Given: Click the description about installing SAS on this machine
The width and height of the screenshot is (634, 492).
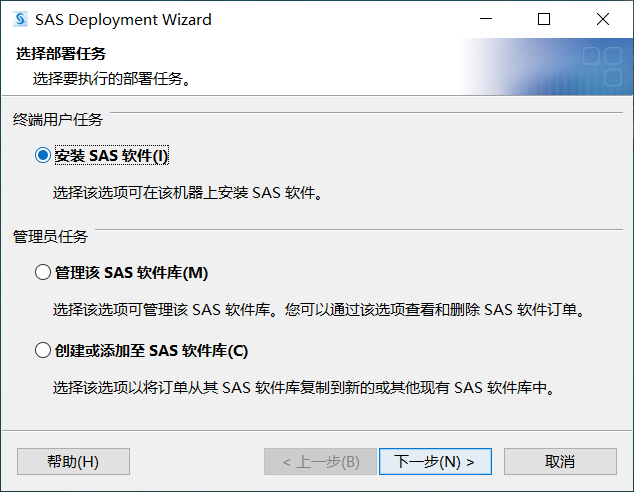Looking at the screenshot, I should 187,192.
